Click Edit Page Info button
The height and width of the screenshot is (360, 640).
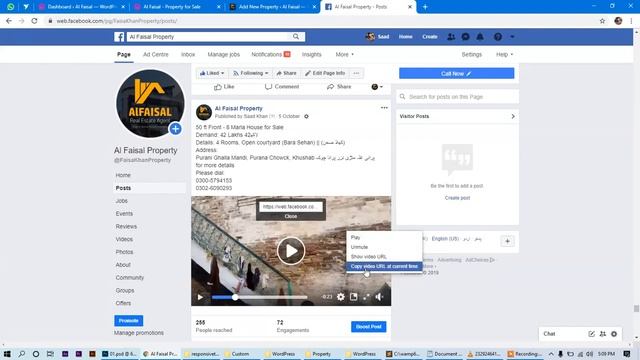click(325, 73)
